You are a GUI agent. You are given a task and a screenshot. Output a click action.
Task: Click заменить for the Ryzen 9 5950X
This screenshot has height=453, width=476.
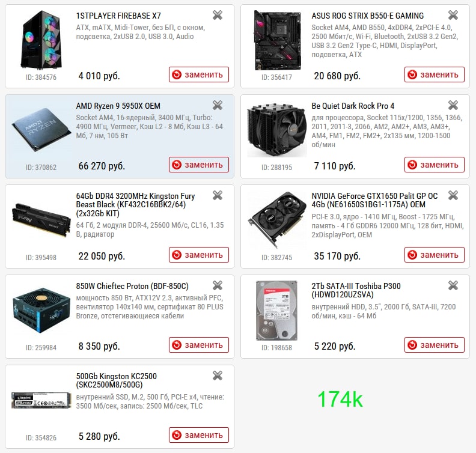coord(199,165)
